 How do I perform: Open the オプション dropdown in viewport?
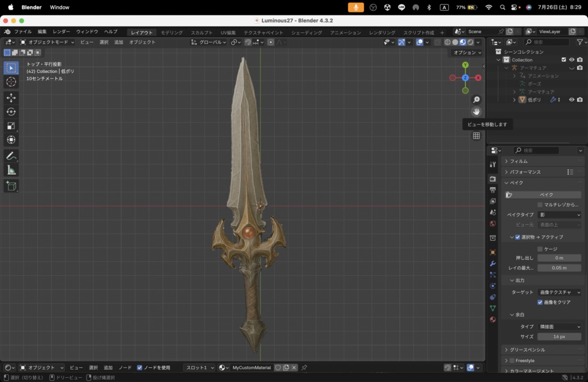point(467,53)
